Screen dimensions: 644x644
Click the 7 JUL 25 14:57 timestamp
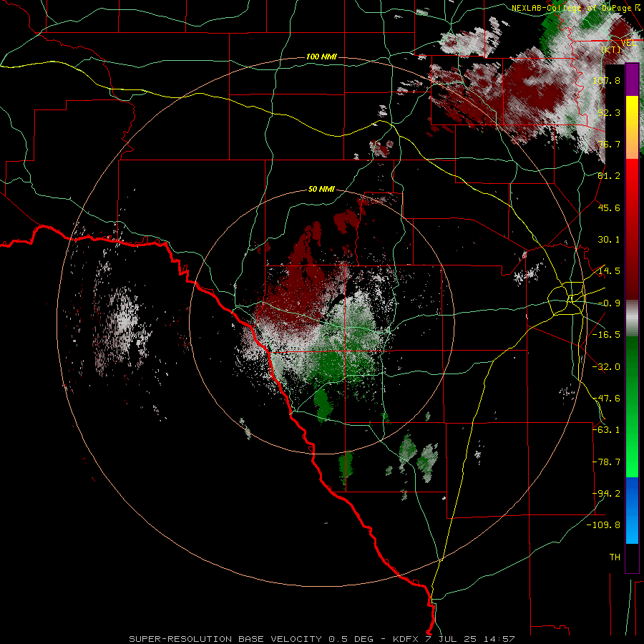(469, 639)
